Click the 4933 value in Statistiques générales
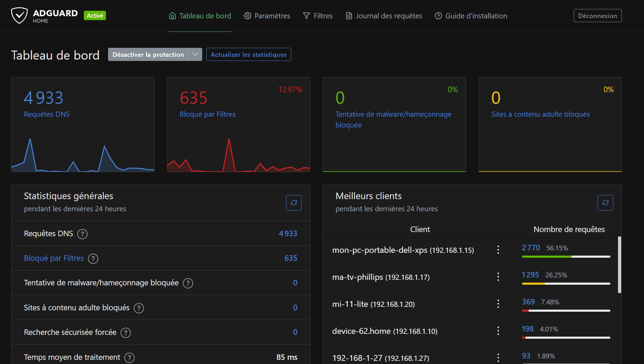644x364 pixels. pos(288,233)
